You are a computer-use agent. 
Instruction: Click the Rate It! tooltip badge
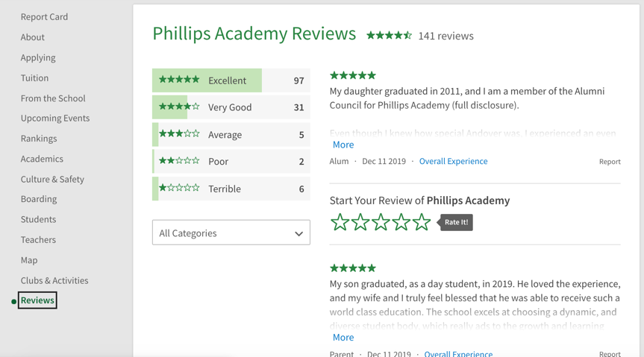456,222
